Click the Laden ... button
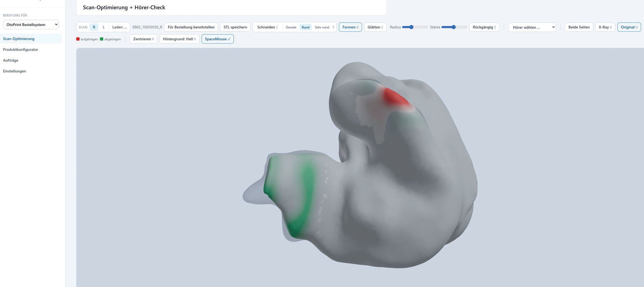 [x=119, y=27]
